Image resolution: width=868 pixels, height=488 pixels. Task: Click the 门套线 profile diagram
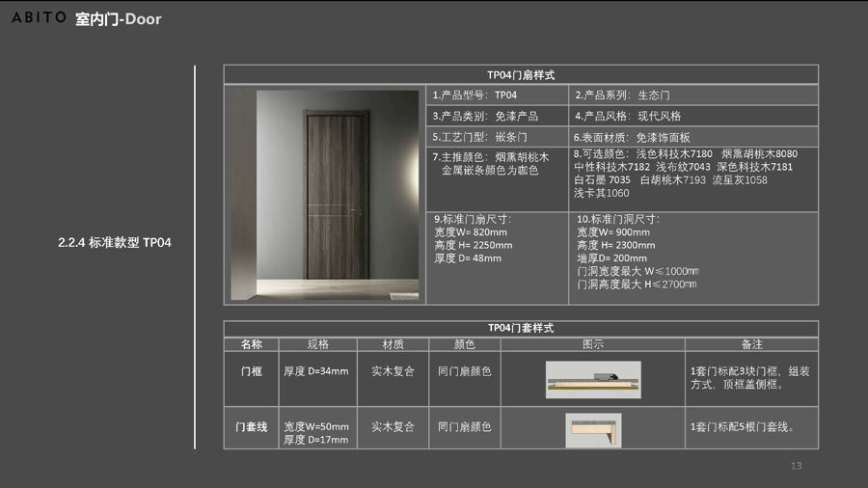pos(593,429)
